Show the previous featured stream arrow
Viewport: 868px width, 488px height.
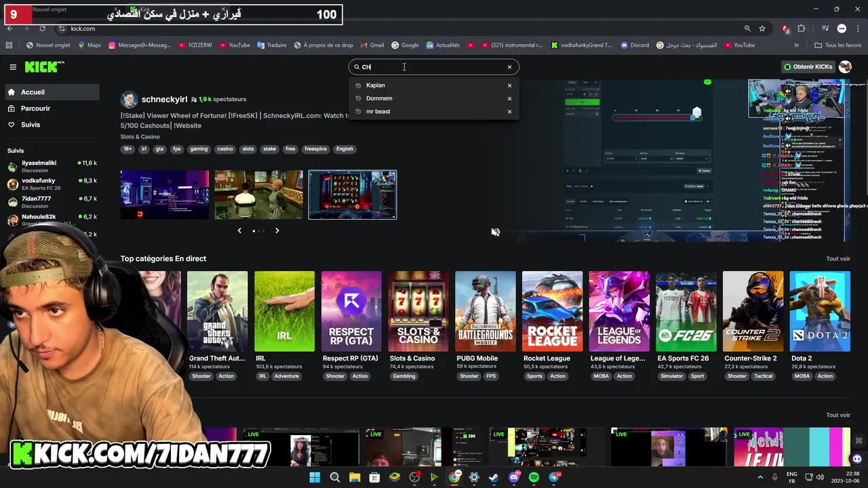239,230
